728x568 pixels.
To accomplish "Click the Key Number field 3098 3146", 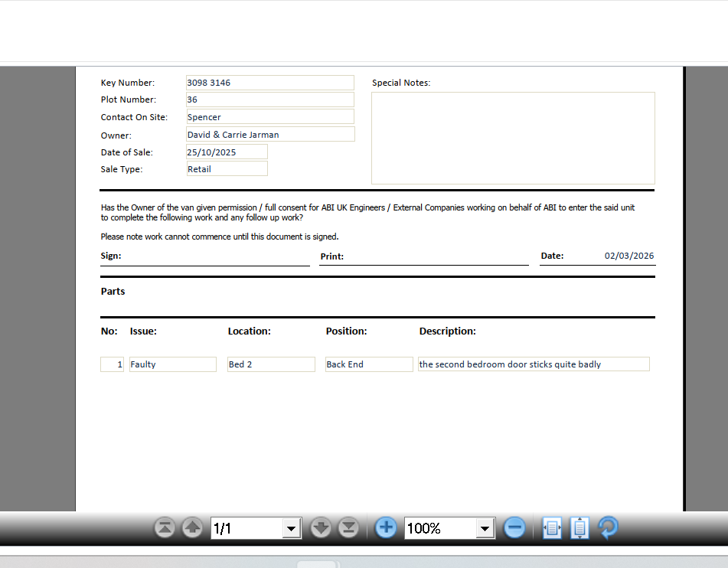I will click(x=270, y=83).
